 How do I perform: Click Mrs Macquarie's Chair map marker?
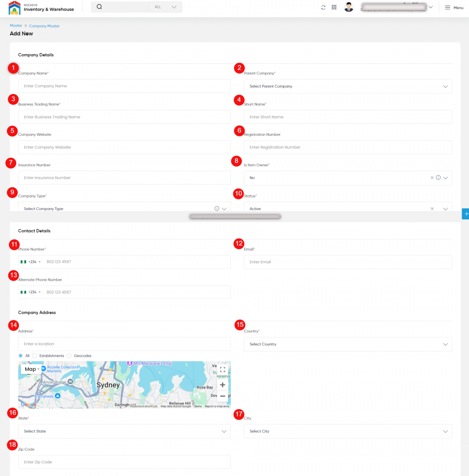pyautogui.click(x=130, y=363)
